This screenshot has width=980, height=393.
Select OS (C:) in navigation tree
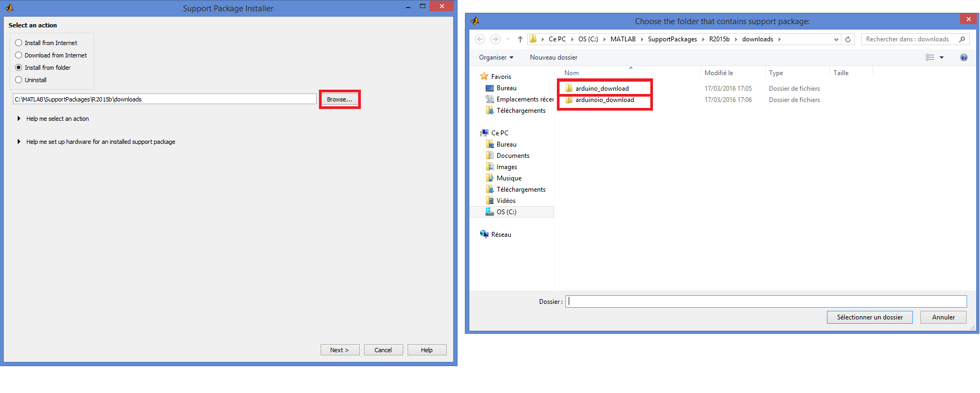(x=506, y=212)
